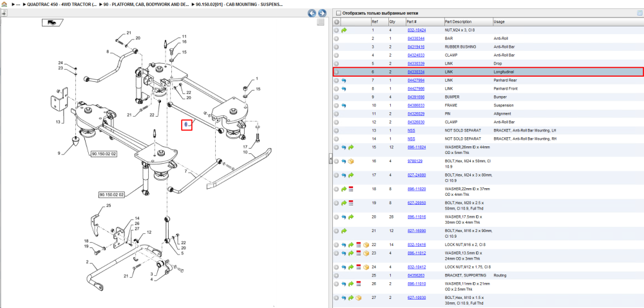Screen dimensions: 644x308
Task: Toggle circle marker for RUBBER BUSHING row
Action: pyautogui.click(x=336, y=47)
